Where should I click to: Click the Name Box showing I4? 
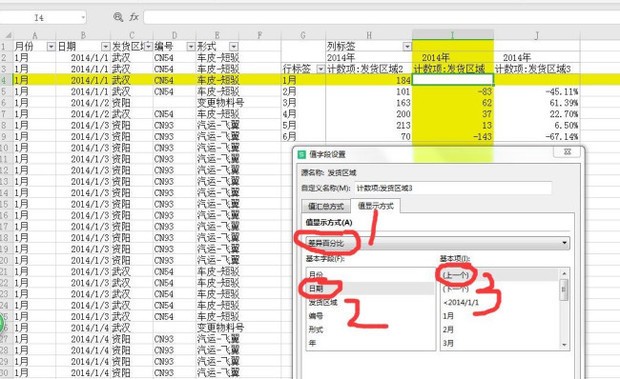point(40,17)
